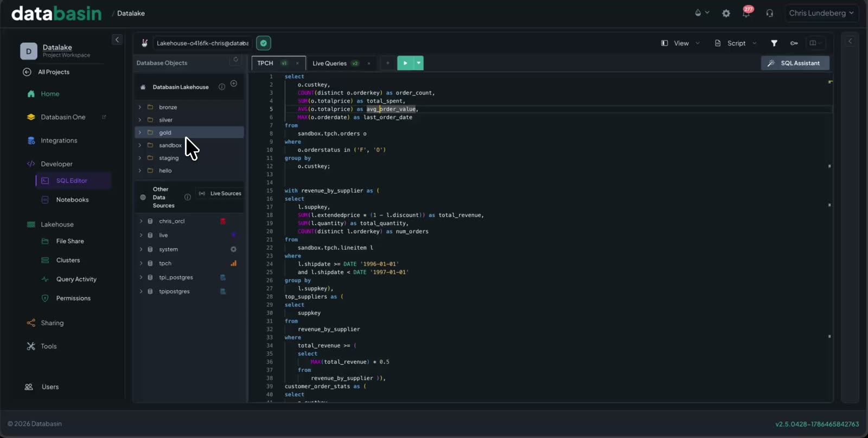Open the theme droplet dropdown
This screenshot has height=438, width=868.
click(x=702, y=13)
